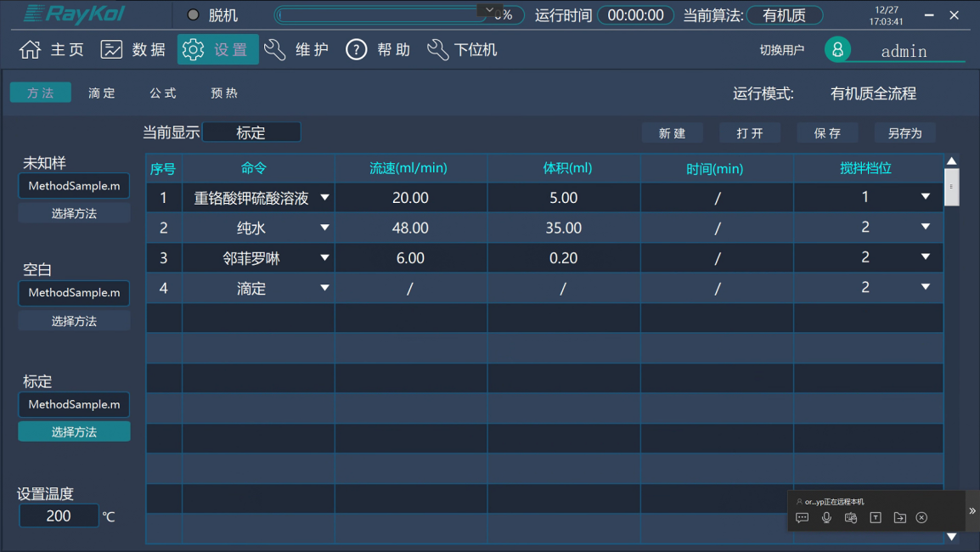Switch to the 滴定 tab
This screenshot has width=980, height=552.
[x=101, y=93]
